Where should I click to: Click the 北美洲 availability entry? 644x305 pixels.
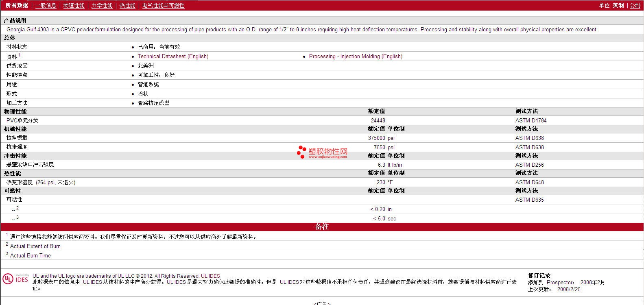(146, 65)
